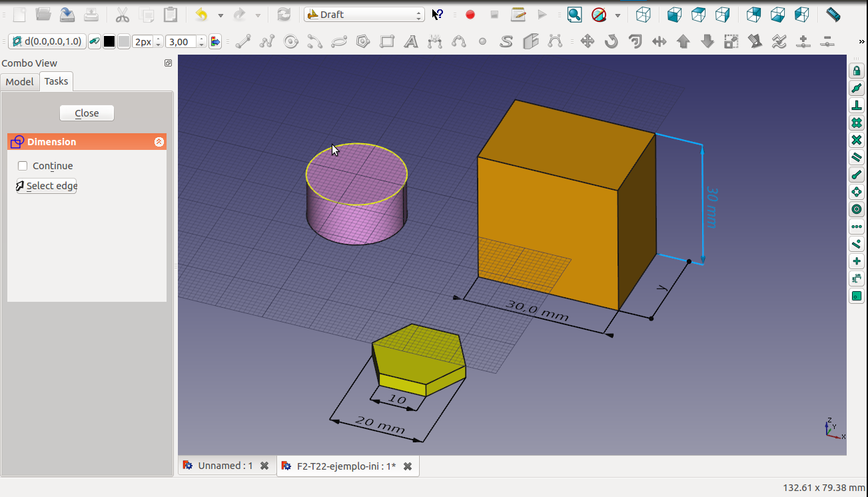Switch to axonometric view cube icon
868x497 pixels.
643,15
